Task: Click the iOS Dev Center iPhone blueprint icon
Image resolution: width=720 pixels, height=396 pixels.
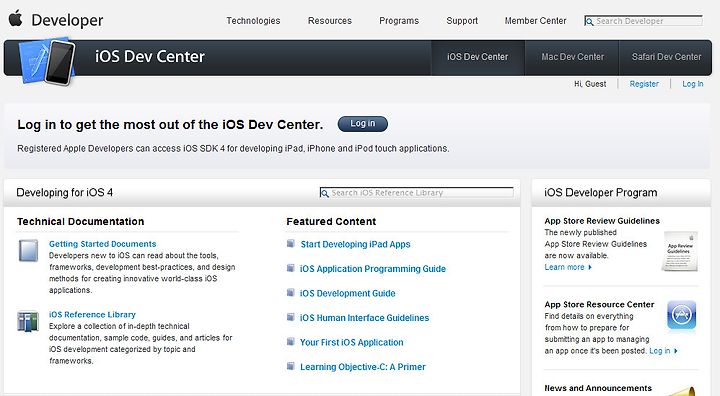Action: click(47, 62)
